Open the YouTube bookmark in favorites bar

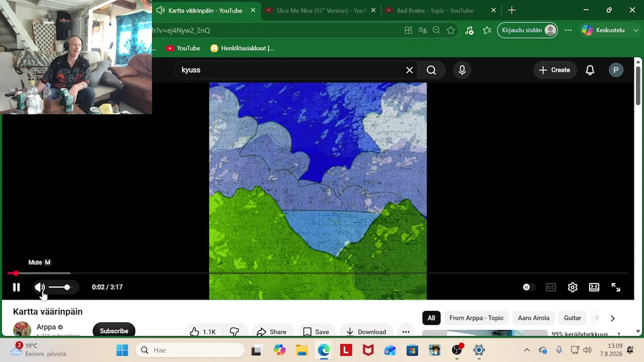(183, 48)
